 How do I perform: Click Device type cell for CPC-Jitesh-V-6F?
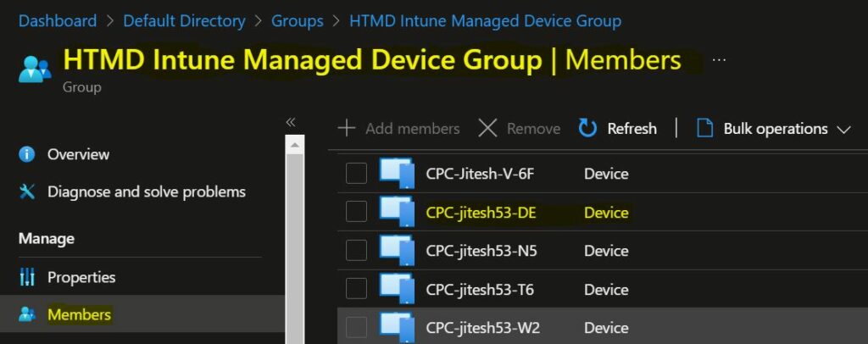tap(606, 175)
